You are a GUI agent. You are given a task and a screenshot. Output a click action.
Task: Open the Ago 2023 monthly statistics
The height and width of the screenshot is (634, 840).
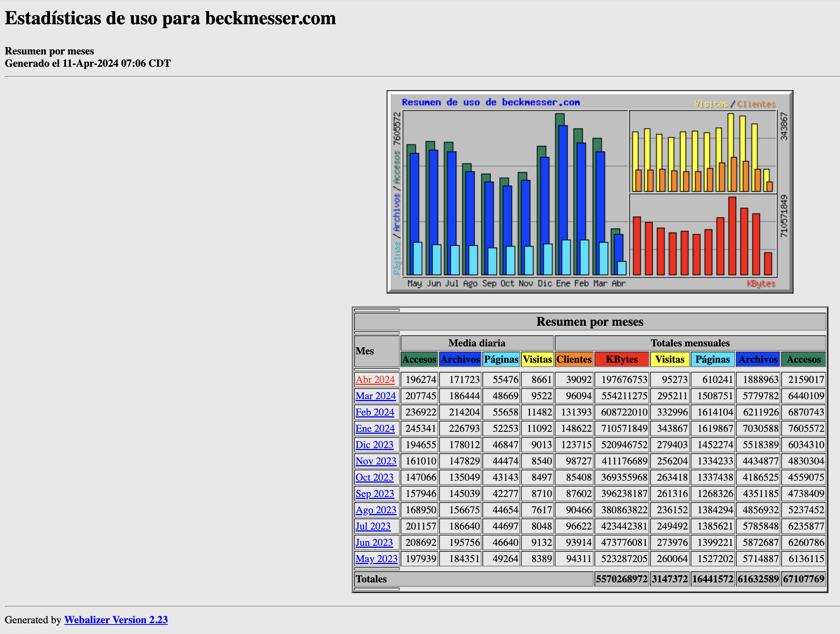pyautogui.click(x=375, y=510)
